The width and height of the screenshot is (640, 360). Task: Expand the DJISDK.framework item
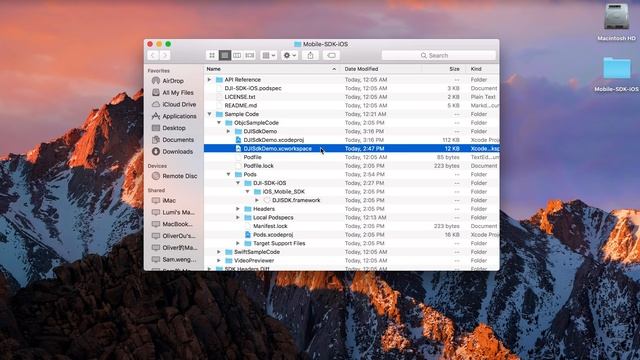tap(257, 200)
